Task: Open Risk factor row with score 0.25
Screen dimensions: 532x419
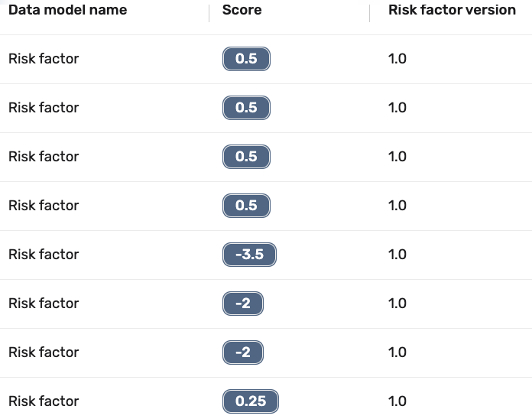Action: point(44,401)
